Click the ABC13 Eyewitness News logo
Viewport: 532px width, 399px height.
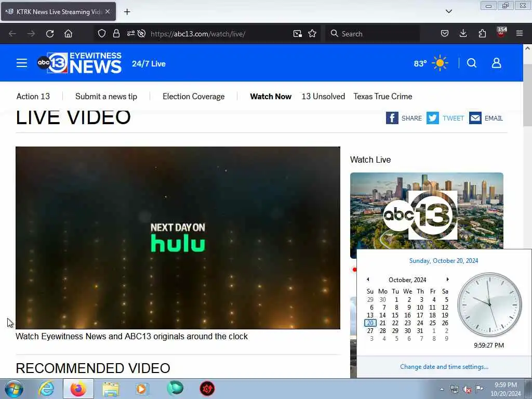[79, 63]
